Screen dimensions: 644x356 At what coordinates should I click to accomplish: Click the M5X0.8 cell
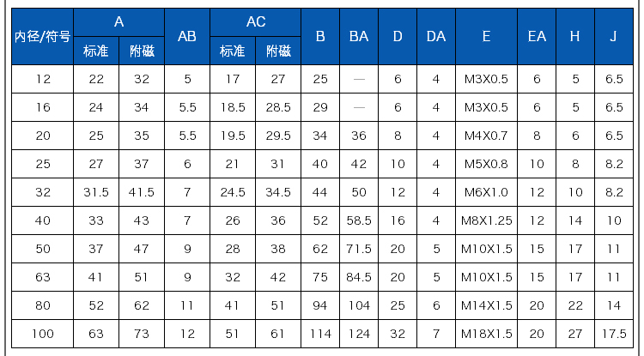[x=486, y=164]
